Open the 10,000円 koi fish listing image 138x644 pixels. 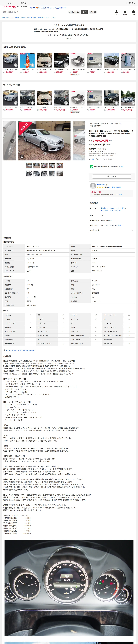(x=28, y=60)
